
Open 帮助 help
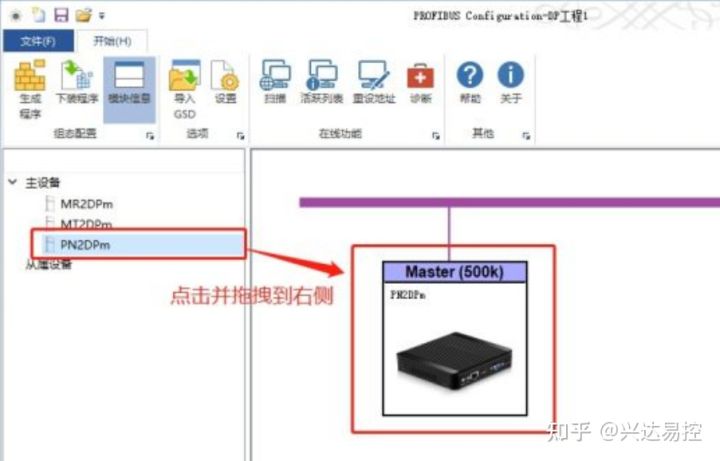470,82
